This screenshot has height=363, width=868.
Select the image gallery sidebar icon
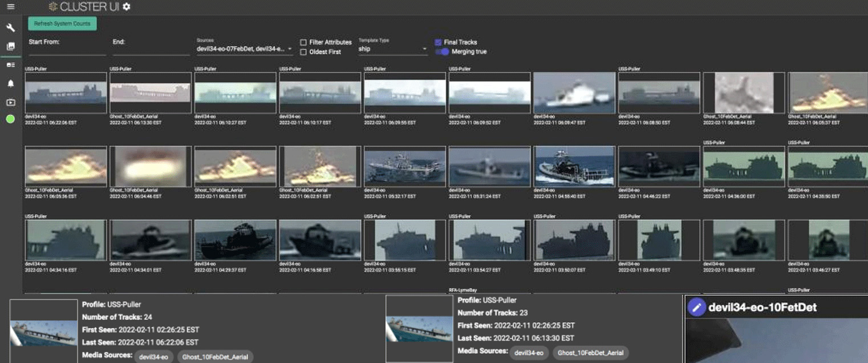10,46
